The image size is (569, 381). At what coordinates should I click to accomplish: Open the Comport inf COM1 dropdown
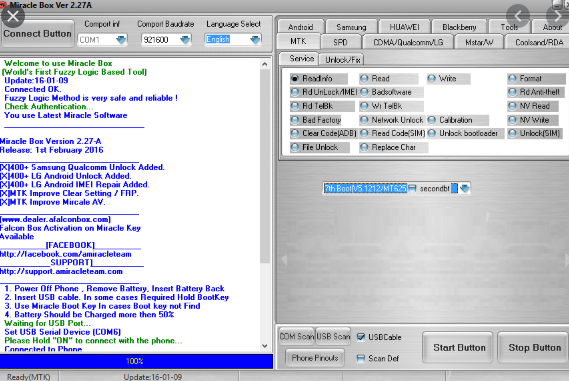[x=121, y=40]
